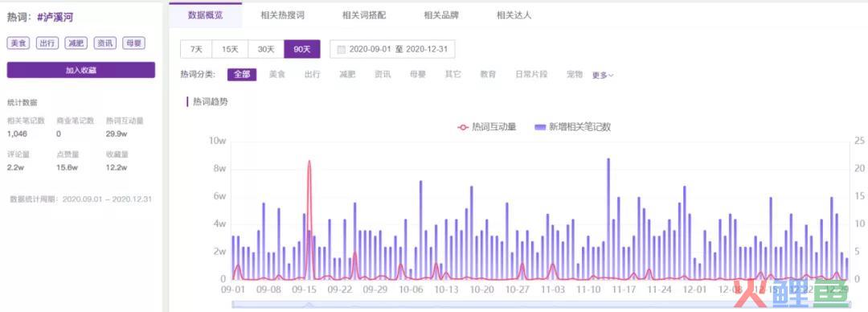868x312 pixels.
Task: Click the 商业笔记数 value 0
Action: click(59, 134)
